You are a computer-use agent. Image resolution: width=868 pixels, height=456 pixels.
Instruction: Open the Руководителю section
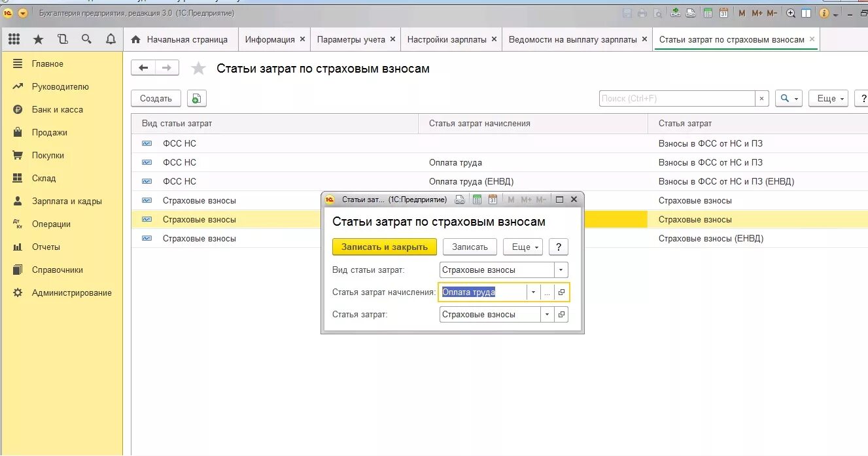[60, 86]
